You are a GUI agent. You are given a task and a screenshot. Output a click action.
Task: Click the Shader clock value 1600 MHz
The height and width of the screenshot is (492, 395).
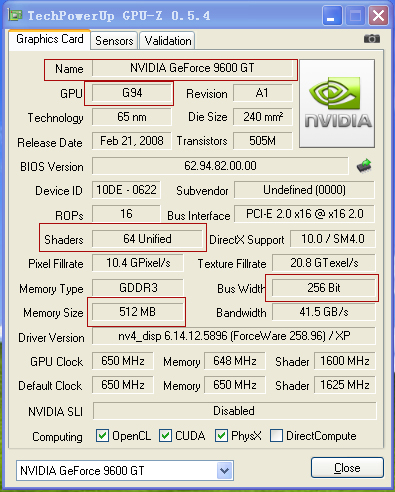click(345, 361)
